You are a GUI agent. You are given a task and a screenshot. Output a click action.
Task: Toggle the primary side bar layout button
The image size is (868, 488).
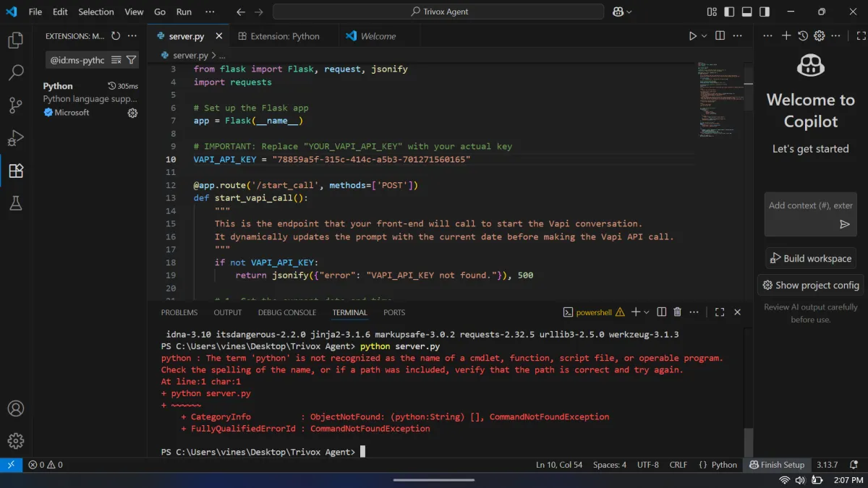pyautogui.click(x=729, y=12)
